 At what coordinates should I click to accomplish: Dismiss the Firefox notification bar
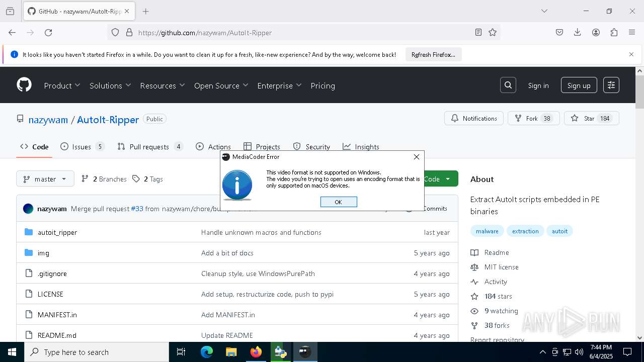[631, 54]
